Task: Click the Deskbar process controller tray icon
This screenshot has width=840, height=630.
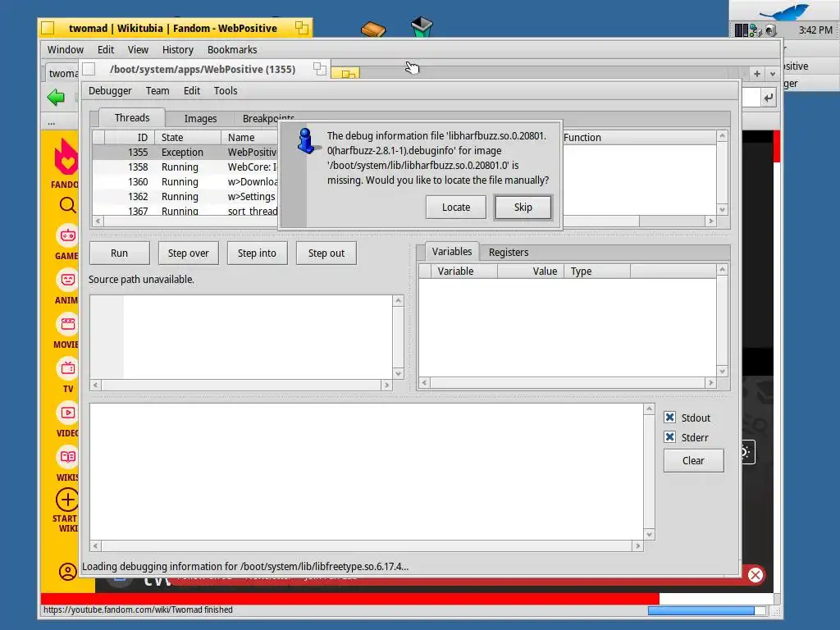Action: coord(741,30)
